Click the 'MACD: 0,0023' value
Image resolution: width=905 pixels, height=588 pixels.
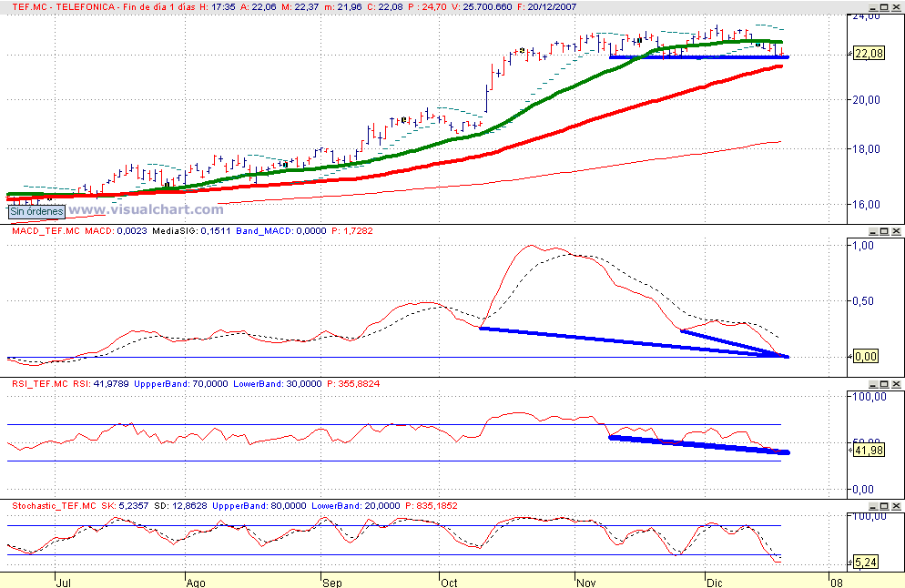[x=116, y=231]
